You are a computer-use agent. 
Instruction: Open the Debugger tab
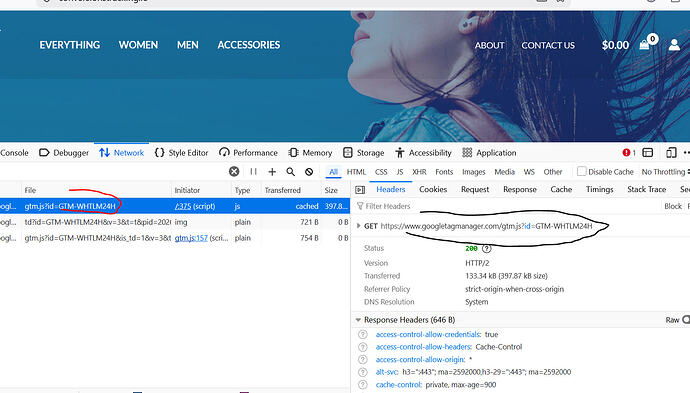pos(64,153)
